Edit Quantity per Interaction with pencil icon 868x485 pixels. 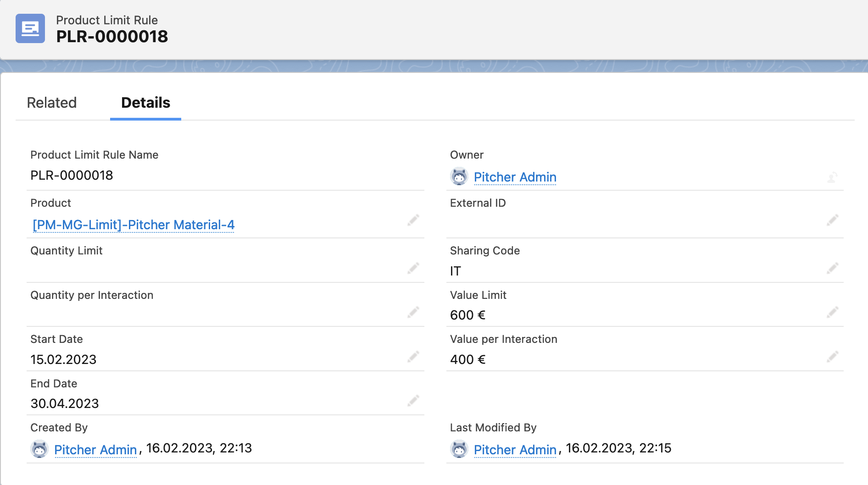point(413,313)
